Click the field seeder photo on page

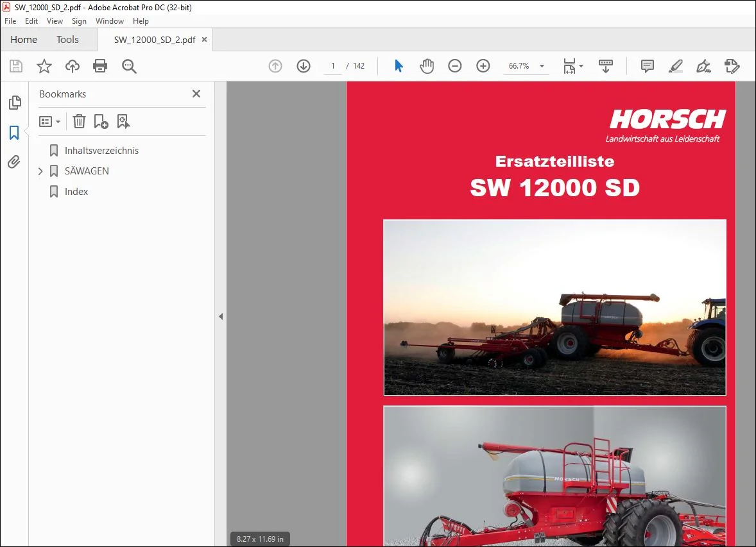(x=555, y=307)
